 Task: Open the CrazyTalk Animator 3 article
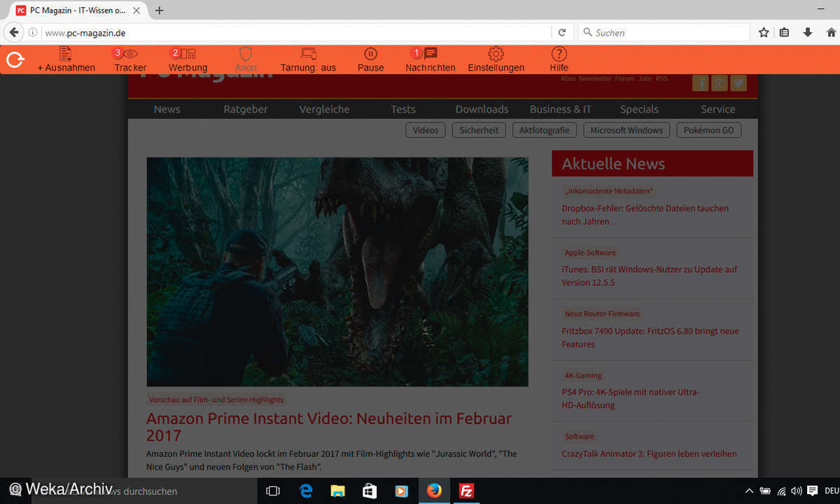[649, 454]
